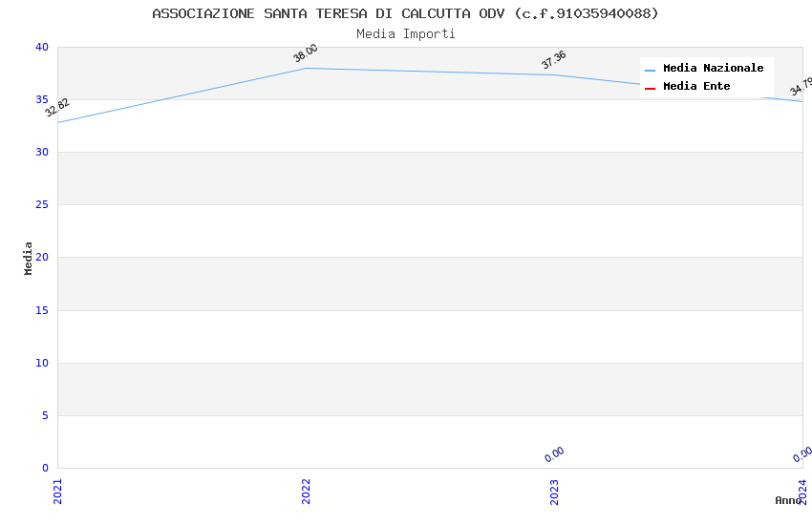Click the 37.36 data label
This screenshot has width=812, height=525.
tap(553, 60)
